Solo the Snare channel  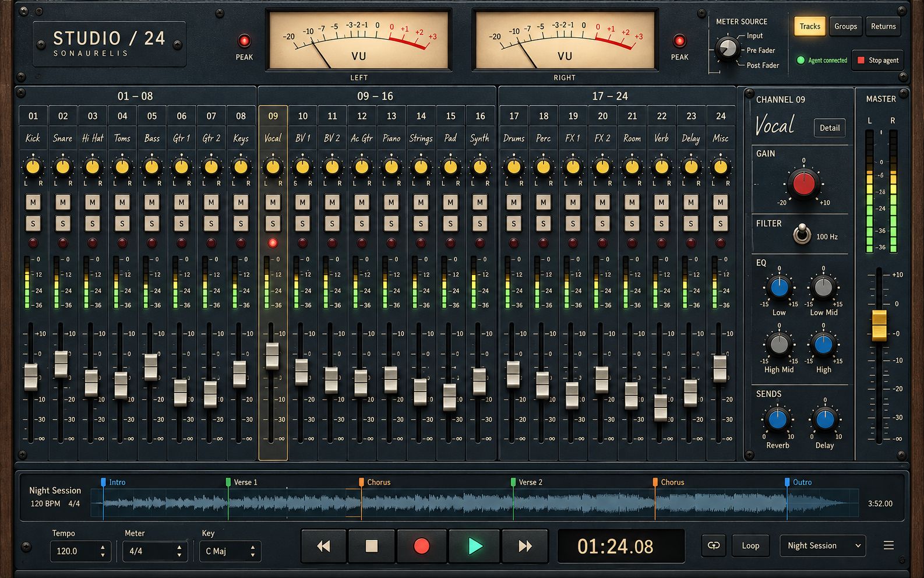coord(63,224)
